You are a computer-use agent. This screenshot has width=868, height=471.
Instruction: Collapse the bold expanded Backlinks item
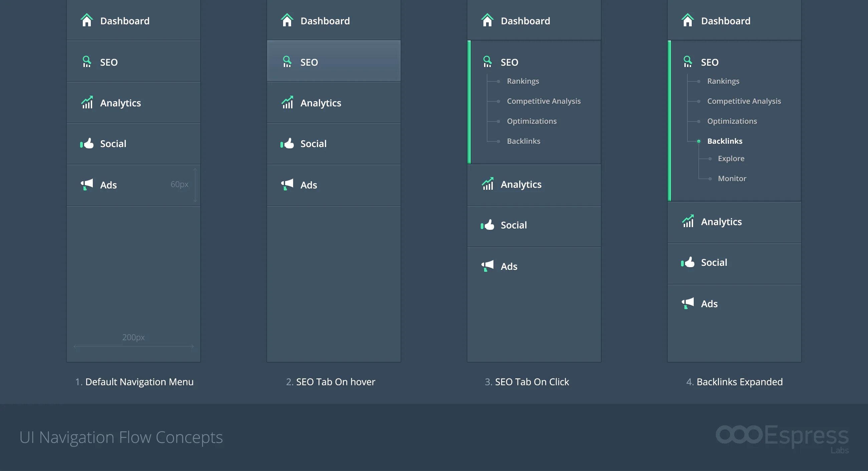(x=724, y=141)
